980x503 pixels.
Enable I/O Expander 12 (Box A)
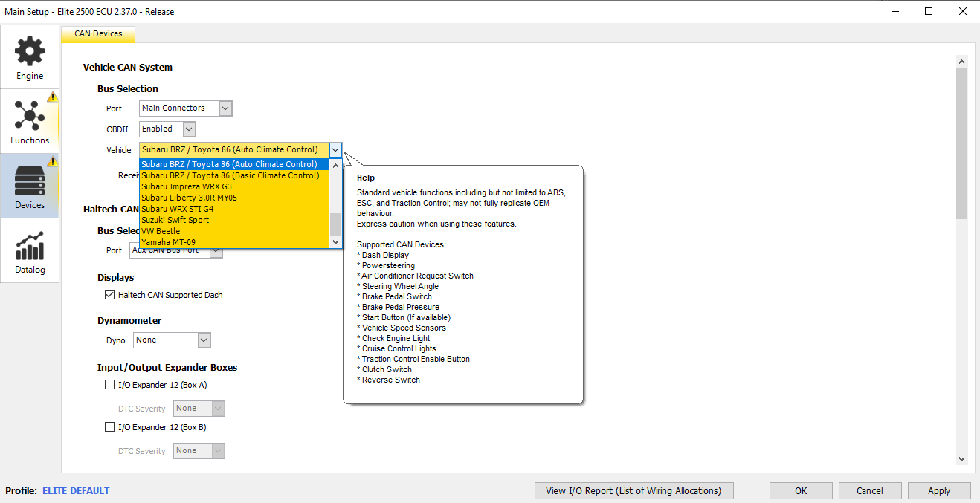click(x=110, y=385)
